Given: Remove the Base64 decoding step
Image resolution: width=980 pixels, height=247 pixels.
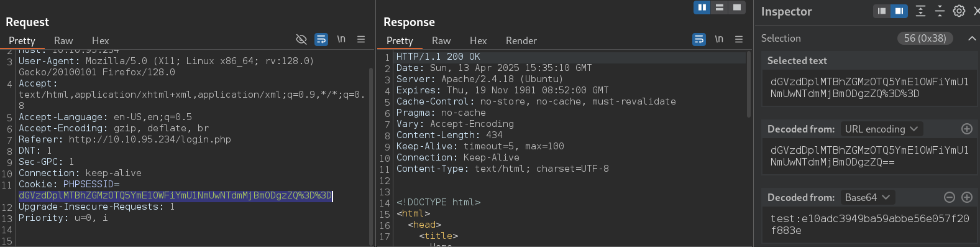Looking at the screenshot, I should [950, 197].
